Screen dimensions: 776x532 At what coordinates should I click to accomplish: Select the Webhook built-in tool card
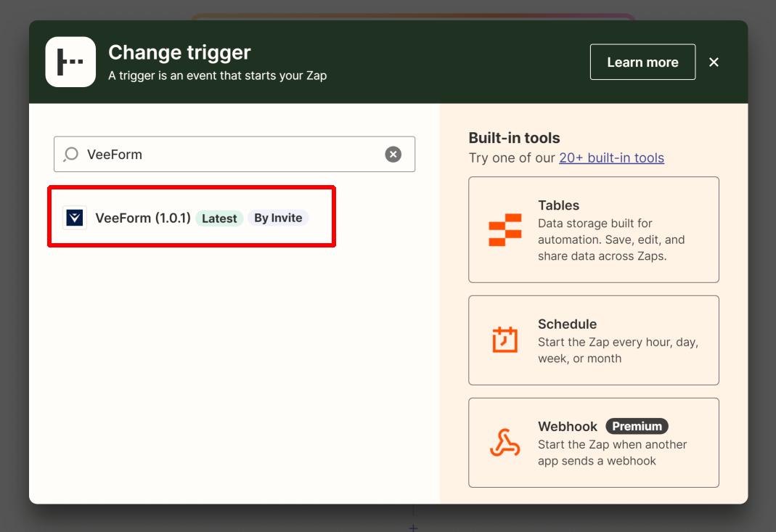pyautogui.click(x=593, y=443)
